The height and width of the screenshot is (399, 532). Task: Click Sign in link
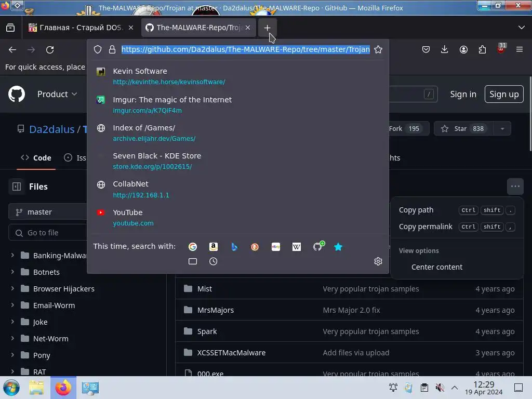click(463, 94)
